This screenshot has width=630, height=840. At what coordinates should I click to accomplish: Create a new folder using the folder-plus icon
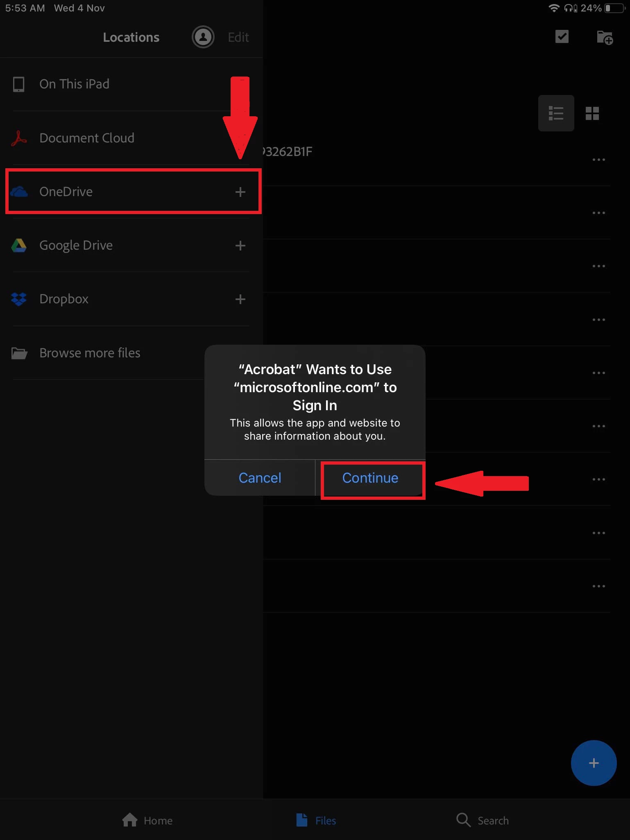605,38
